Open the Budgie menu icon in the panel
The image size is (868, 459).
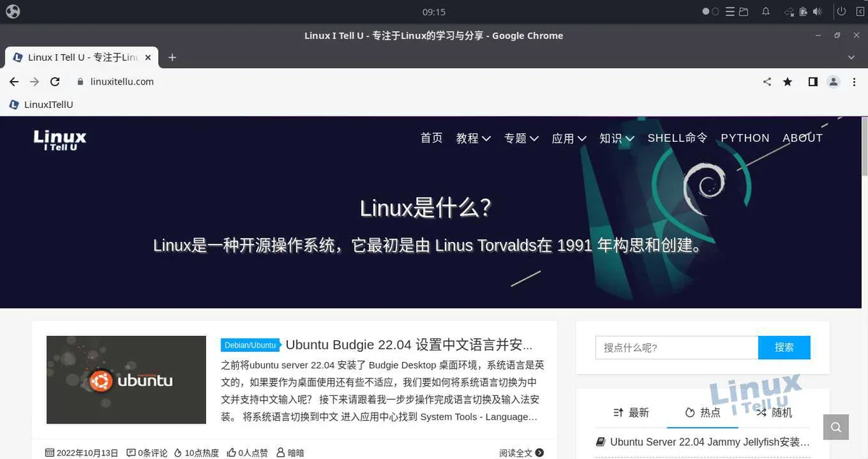(12, 12)
